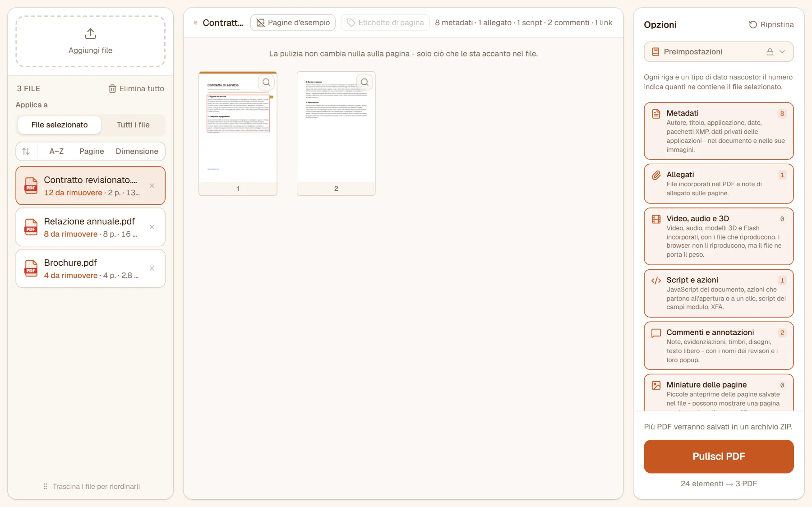Viewport: 812px width, 507px height.
Task: Click PDF icon of Relazione annuale.pdf
Action: (31, 227)
